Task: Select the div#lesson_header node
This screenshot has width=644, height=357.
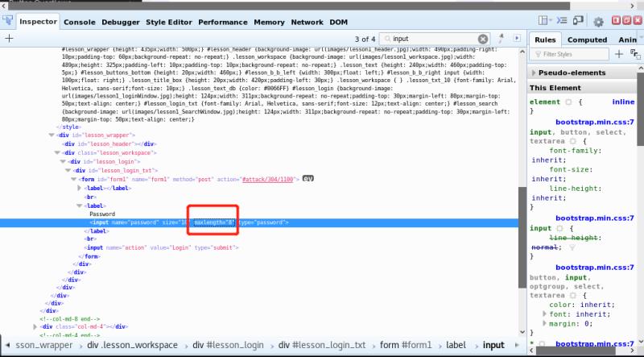Action: [x=109, y=144]
